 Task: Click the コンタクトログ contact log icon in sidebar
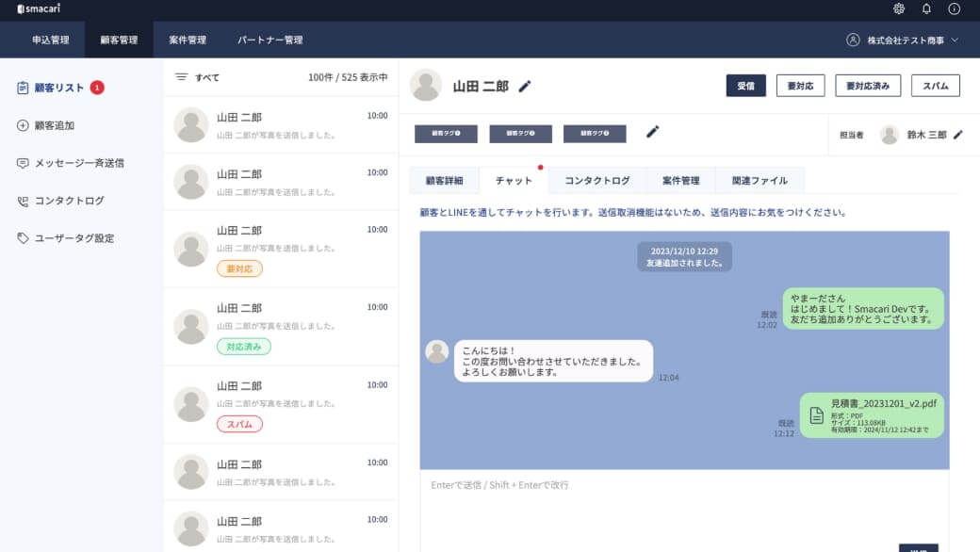(x=21, y=201)
